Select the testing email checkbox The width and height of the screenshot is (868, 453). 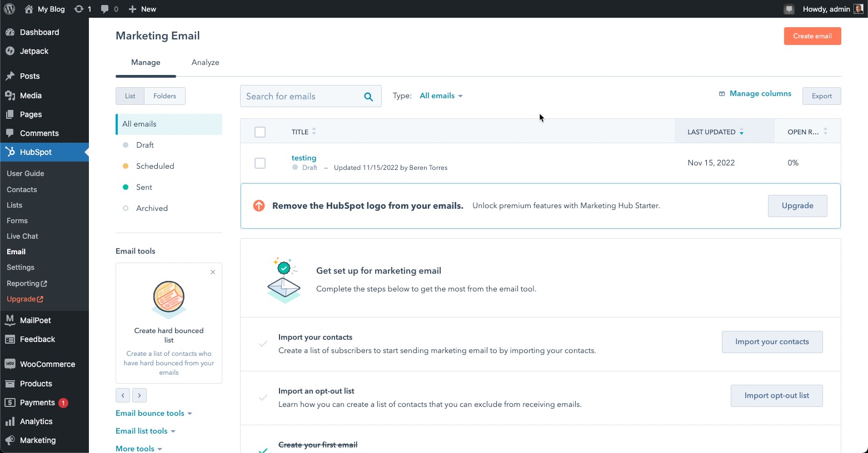[x=260, y=163]
